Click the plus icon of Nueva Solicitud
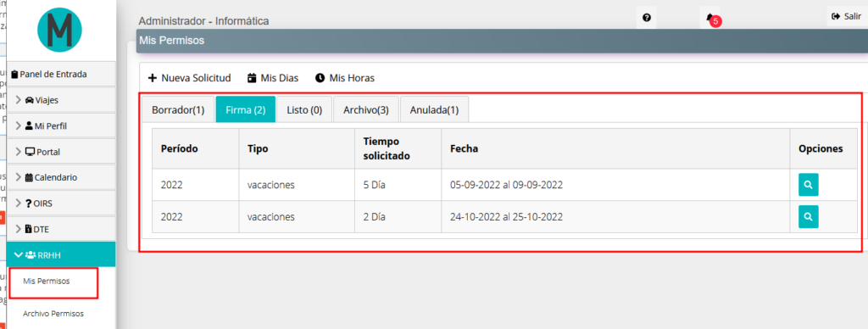The width and height of the screenshot is (868, 329). [x=153, y=78]
